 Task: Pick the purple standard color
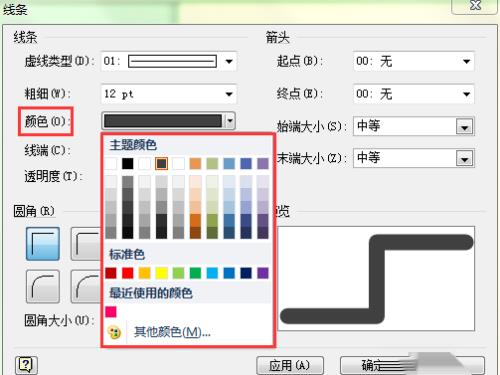pyautogui.click(x=263, y=273)
